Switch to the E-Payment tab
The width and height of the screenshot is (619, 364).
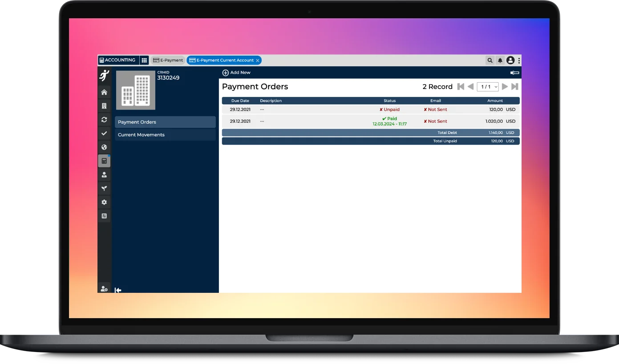168,61
